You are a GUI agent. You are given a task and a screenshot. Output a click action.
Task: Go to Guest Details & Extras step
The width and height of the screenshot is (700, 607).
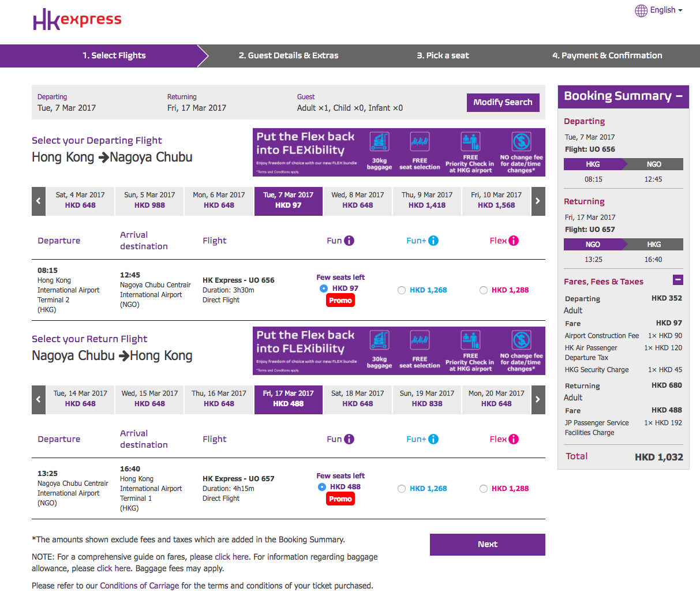pos(289,55)
